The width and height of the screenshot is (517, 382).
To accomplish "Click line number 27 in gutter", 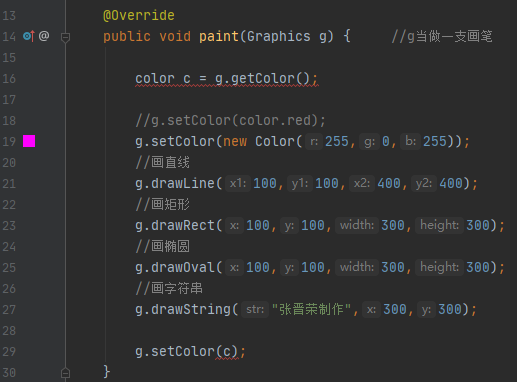I will point(9,310).
